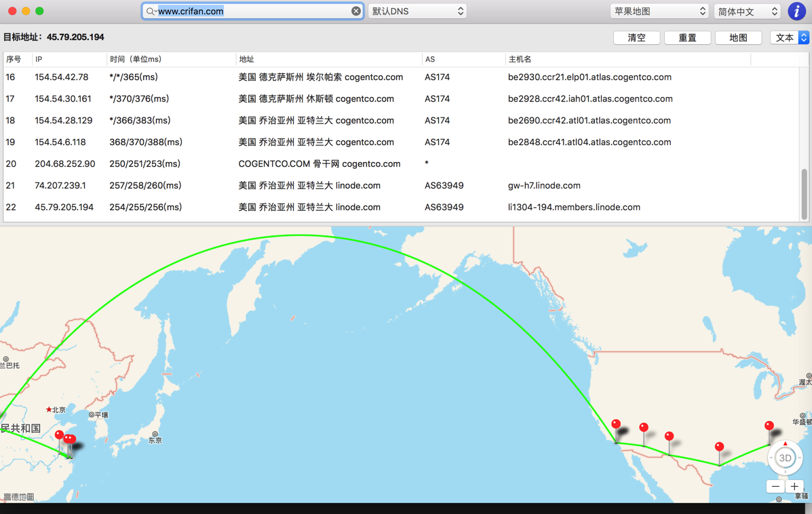812x514 pixels.
Task: Click time 257/258/260(ms) cell
Action: coord(145,186)
